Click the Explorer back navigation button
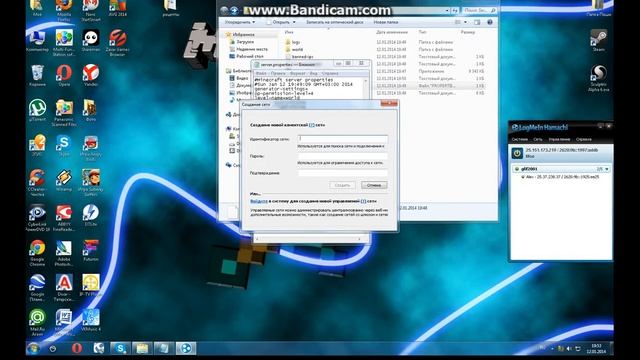Image resolution: width=640 pixels, height=360 pixels. 224,10
